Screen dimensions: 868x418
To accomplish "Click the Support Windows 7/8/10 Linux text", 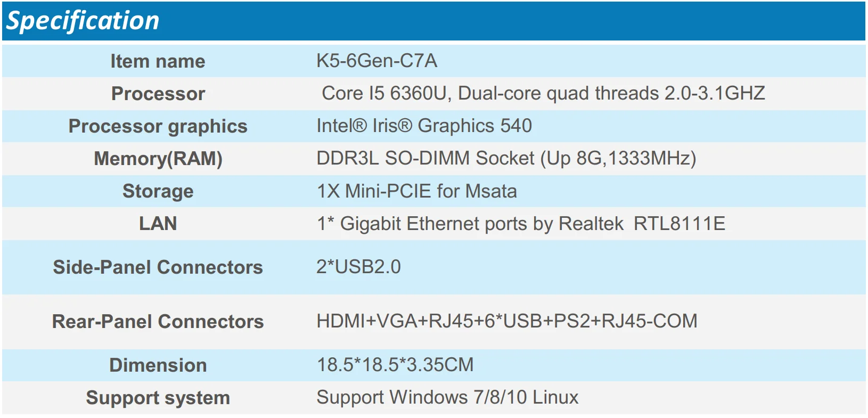I will [x=447, y=397].
